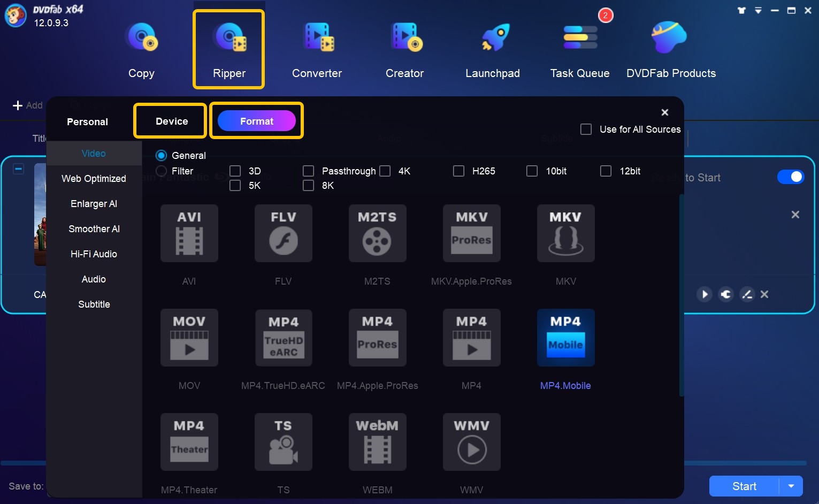The height and width of the screenshot is (504, 819).
Task: Switch to the Personal tab
Action: 87,122
